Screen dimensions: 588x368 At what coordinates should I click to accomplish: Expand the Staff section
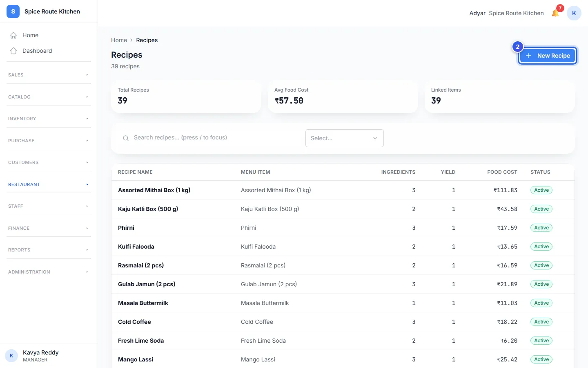[x=49, y=206]
